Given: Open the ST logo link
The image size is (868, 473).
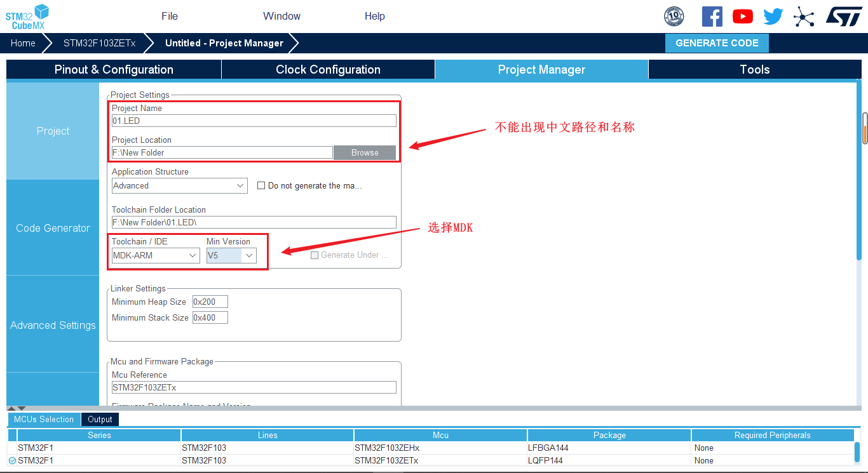Looking at the screenshot, I should click(844, 17).
